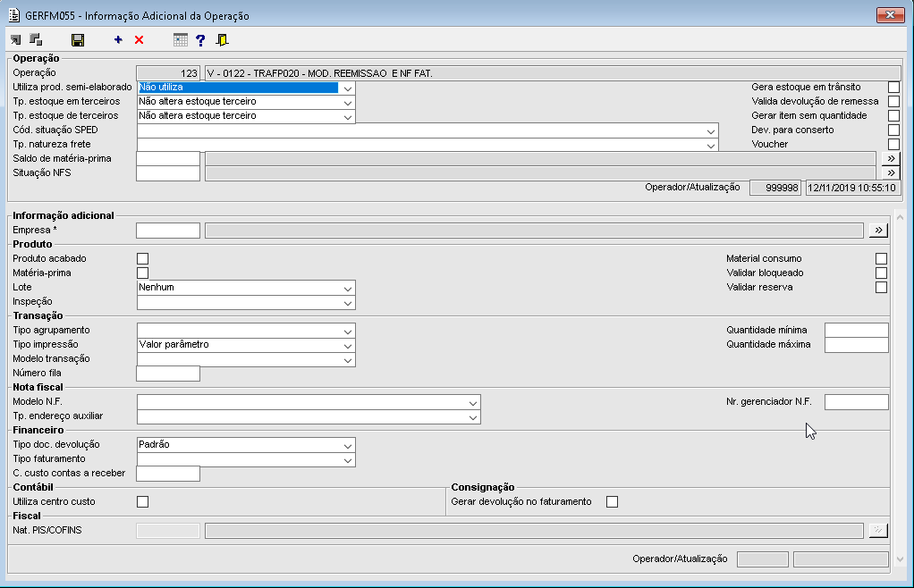914x588 pixels.
Task: Click the cascading windows toolbar icon
Action: coord(36,39)
